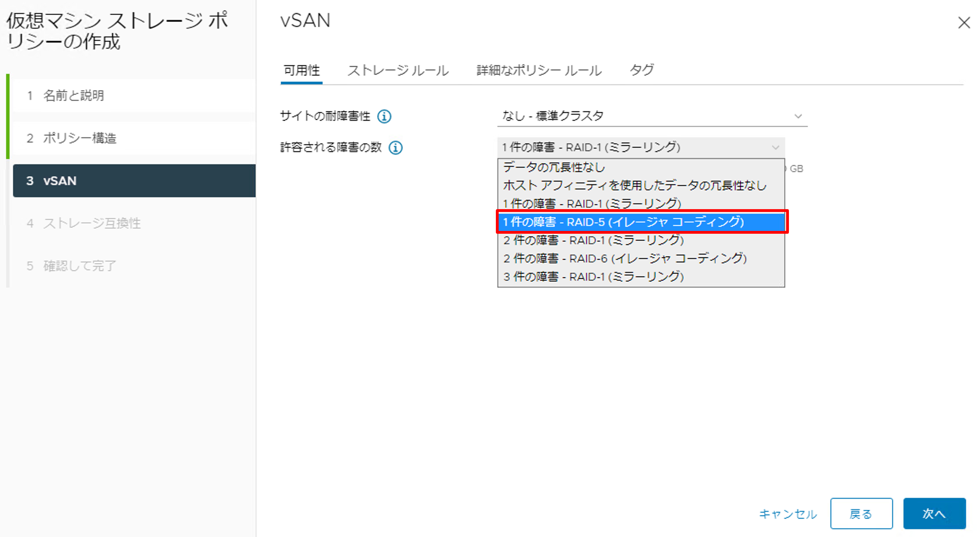Click the 次へ button

coord(934,514)
